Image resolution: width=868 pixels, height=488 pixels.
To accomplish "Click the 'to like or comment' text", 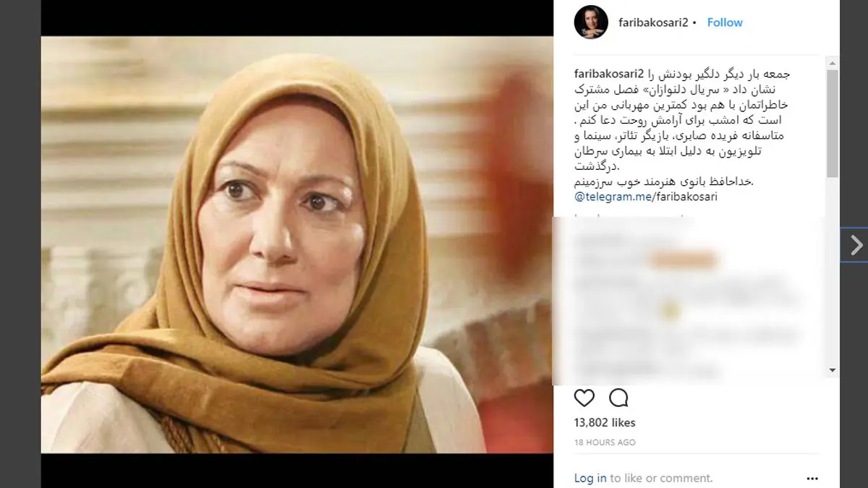I will 661,478.
